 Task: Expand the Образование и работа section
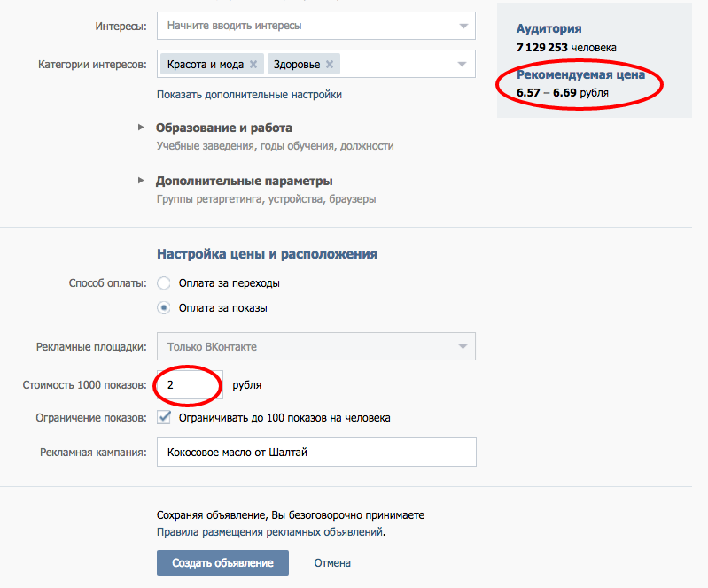[x=224, y=128]
